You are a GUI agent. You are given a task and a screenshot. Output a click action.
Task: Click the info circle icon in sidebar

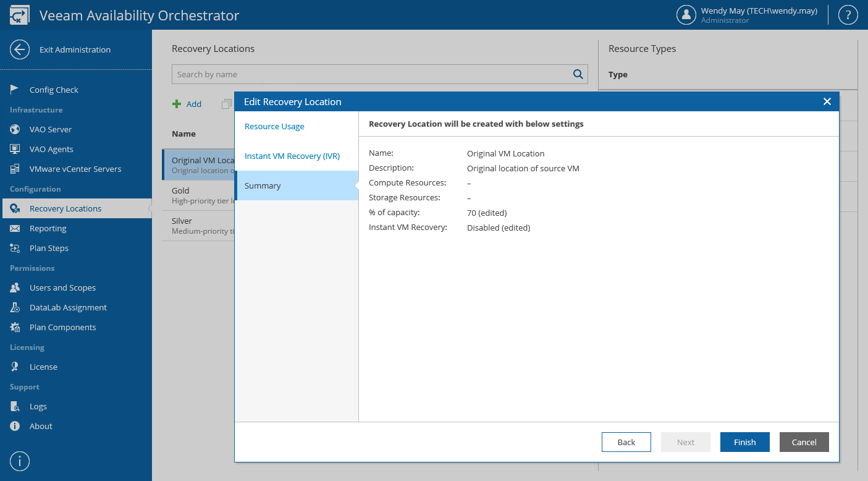pyautogui.click(x=20, y=461)
